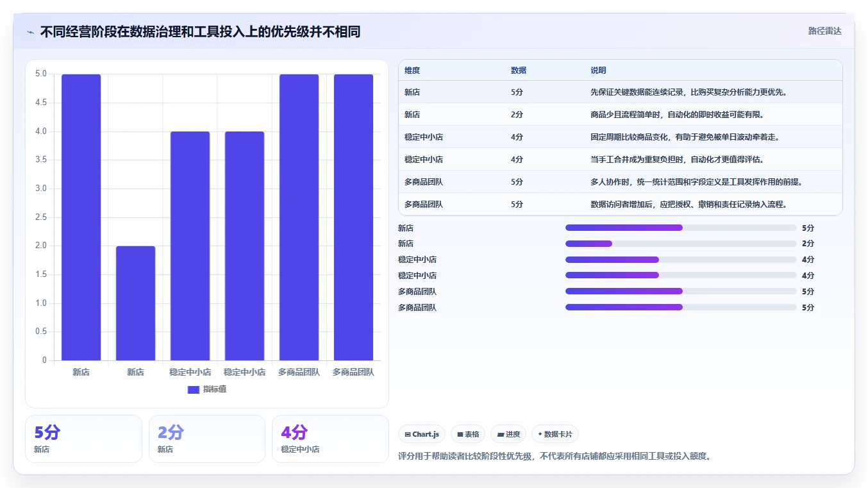The image size is (868, 488).
Task: Select the row 商品少且流程简单时
Action: (620, 115)
